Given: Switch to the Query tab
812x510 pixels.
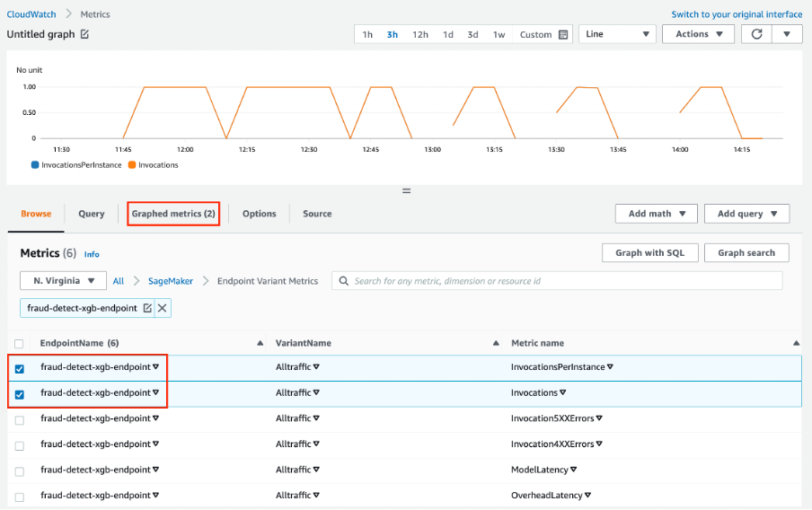Looking at the screenshot, I should pos(91,214).
